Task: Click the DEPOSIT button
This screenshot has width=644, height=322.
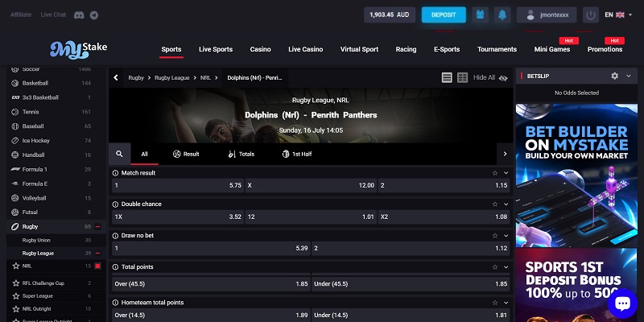Action: tap(444, 14)
